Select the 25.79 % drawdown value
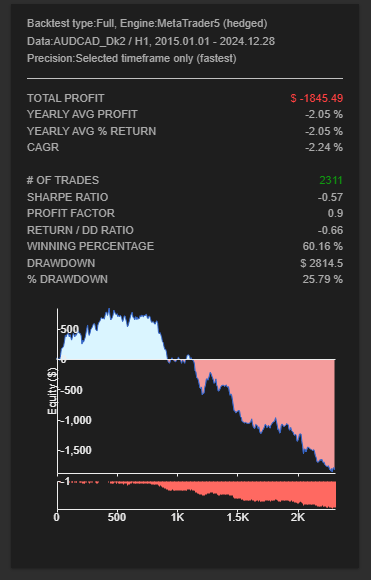Screen dimensions: 371x580 click(323, 279)
